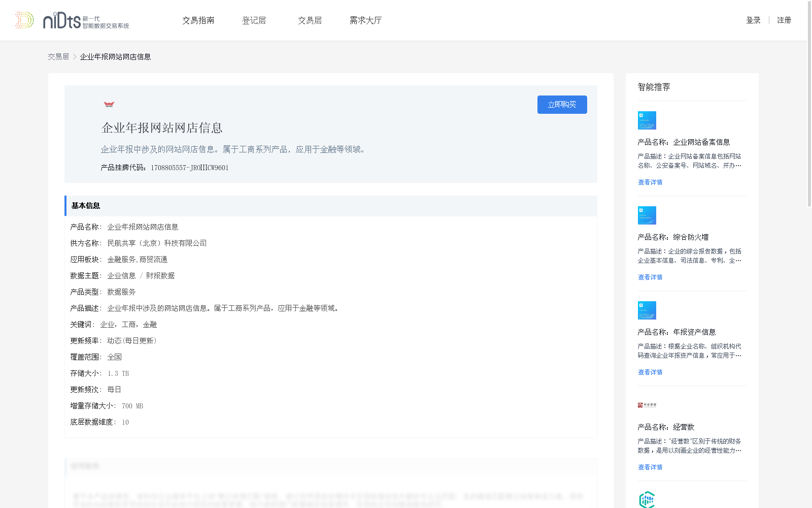812x508 pixels.
Task: Click the 登录 link
Action: (753, 20)
